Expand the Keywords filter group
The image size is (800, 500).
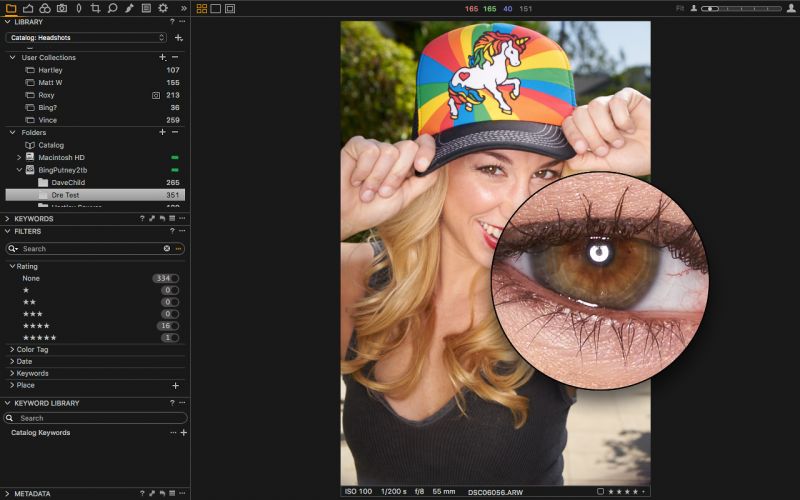pos(12,373)
